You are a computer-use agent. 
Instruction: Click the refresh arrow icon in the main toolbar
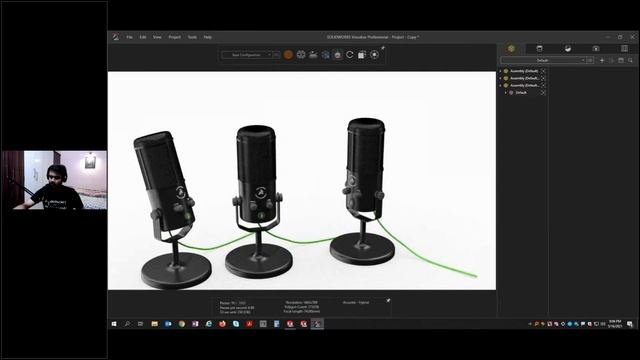click(x=349, y=55)
